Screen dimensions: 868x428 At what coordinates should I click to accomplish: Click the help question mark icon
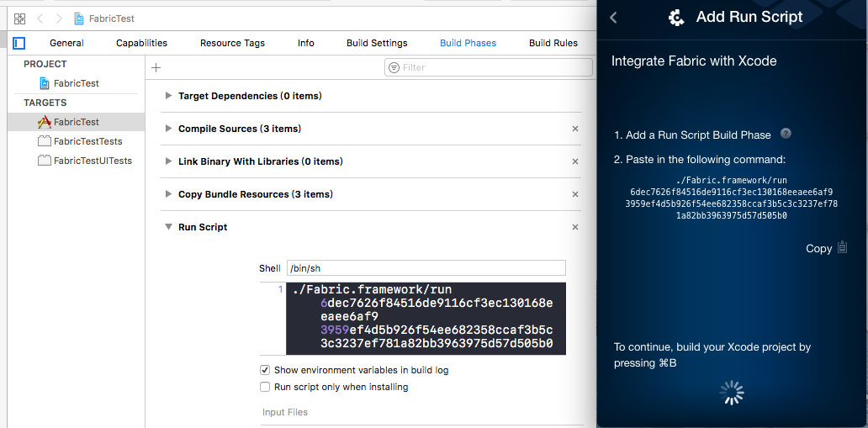click(x=786, y=134)
